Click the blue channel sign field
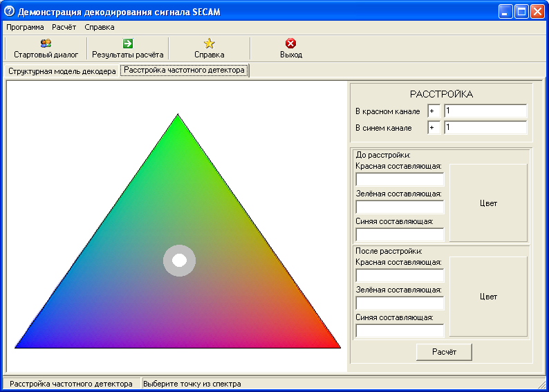Viewport: 549px width, 392px height. click(x=434, y=128)
